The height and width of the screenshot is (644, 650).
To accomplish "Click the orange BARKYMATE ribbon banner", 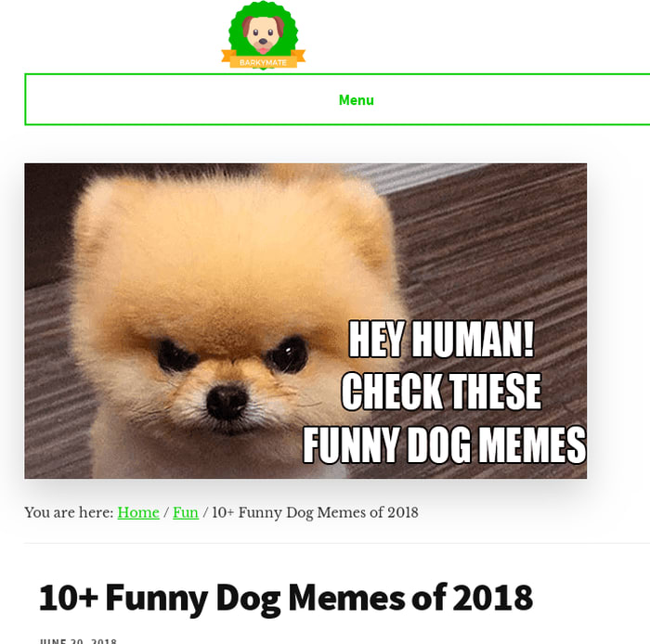I will [x=263, y=60].
